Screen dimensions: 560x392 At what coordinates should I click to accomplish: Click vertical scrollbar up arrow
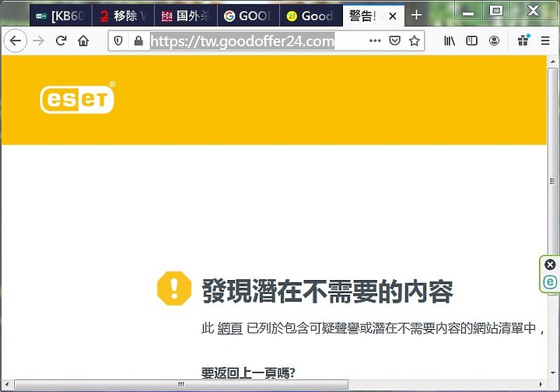click(553, 61)
